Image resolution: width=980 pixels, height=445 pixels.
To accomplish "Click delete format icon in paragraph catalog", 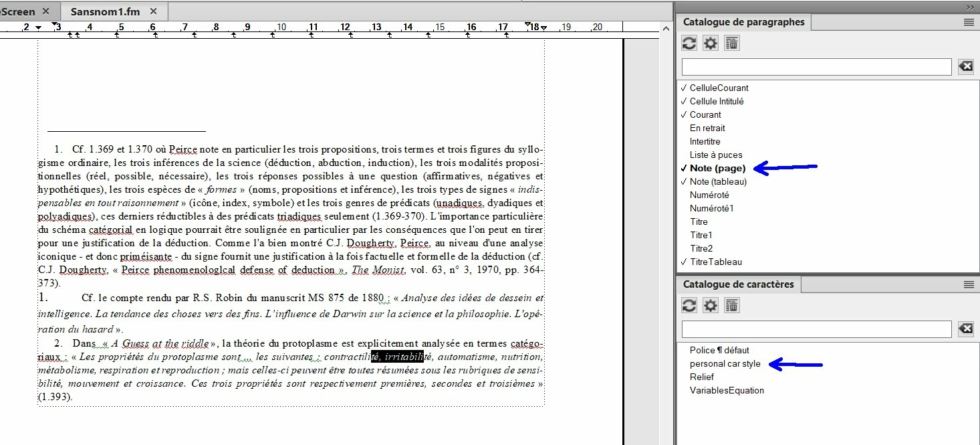I will coord(732,43).
